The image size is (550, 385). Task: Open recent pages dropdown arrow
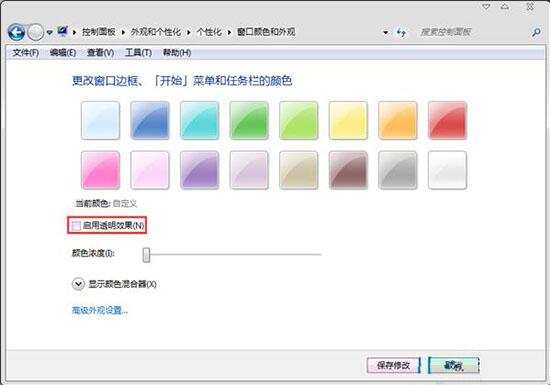[49, 33]
